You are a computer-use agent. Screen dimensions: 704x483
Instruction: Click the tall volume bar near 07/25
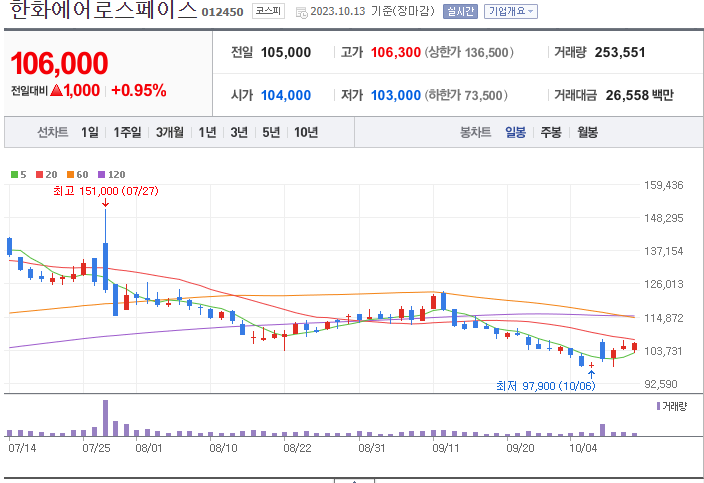(106, 418)
